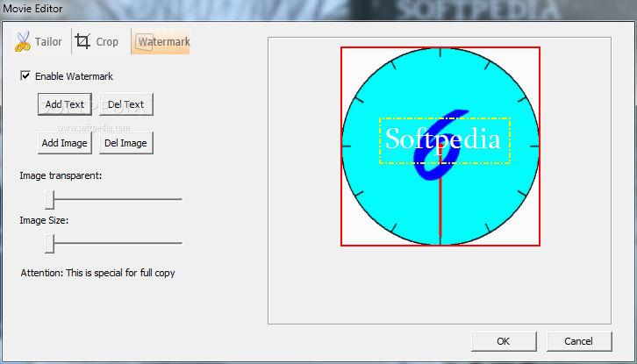The width and height of the screenshot is (637, 364).
Task: Click the scissors Tailor icon
Action: [23, 41]
